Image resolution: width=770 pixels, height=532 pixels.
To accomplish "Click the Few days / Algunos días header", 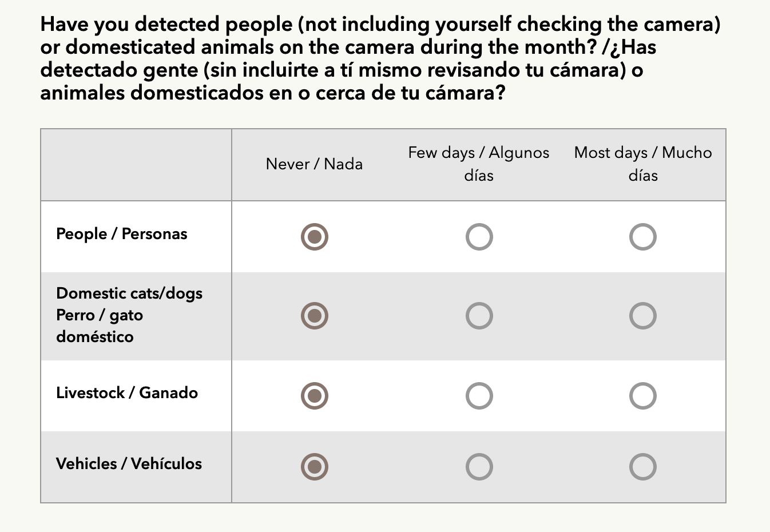I will (x=479, y=164).
